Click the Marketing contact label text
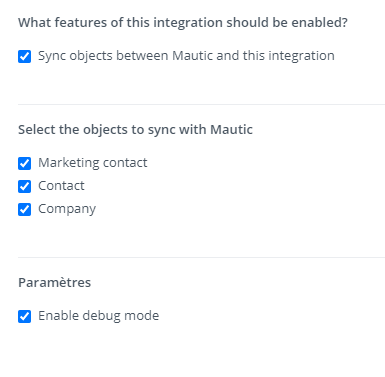This screenshot has width=385, height=377. pos(93,163)
